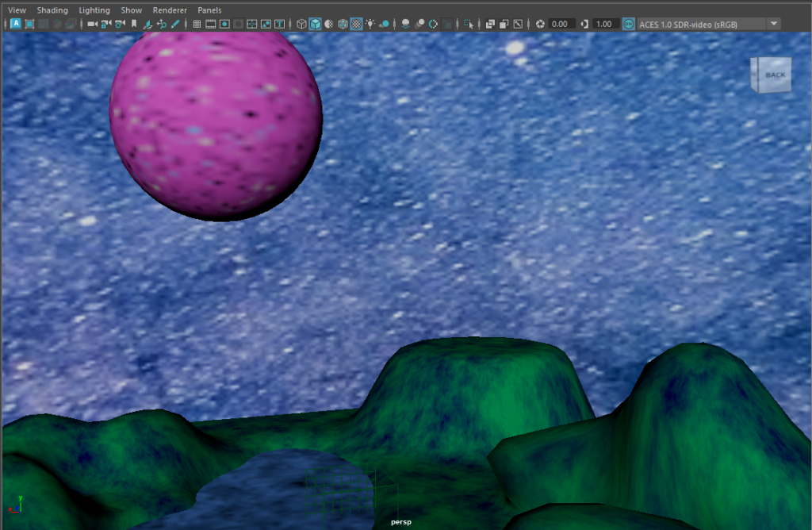Click the Exposure icon beside 0.00

[x=541, y=24]
